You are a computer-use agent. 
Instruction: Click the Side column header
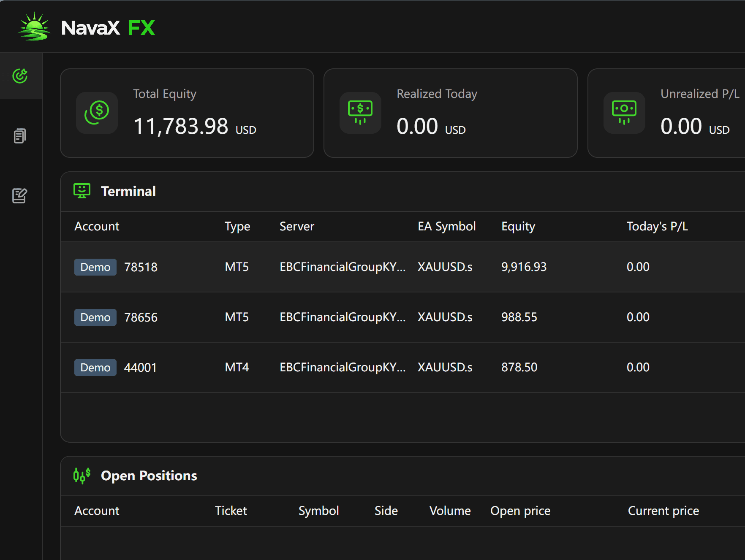tap(386, 511)
